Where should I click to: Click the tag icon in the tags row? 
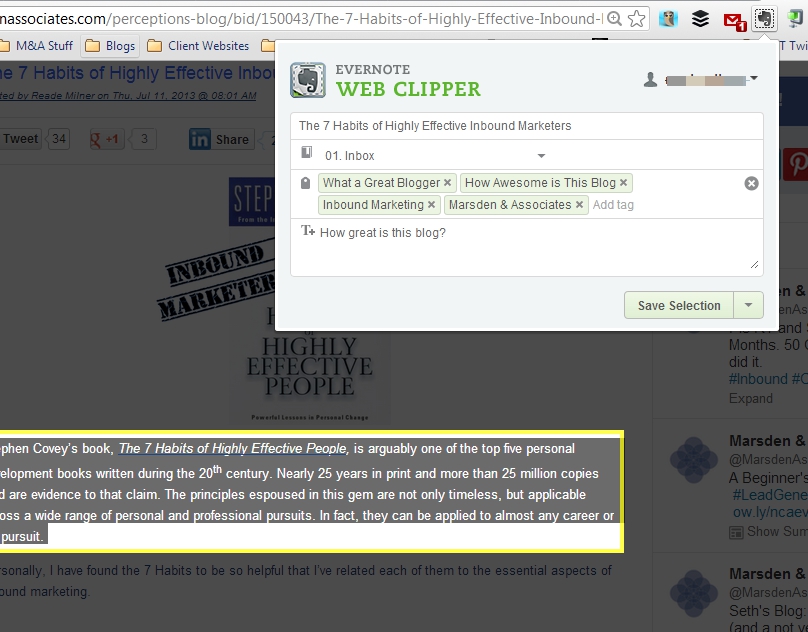tap(306, 183)
